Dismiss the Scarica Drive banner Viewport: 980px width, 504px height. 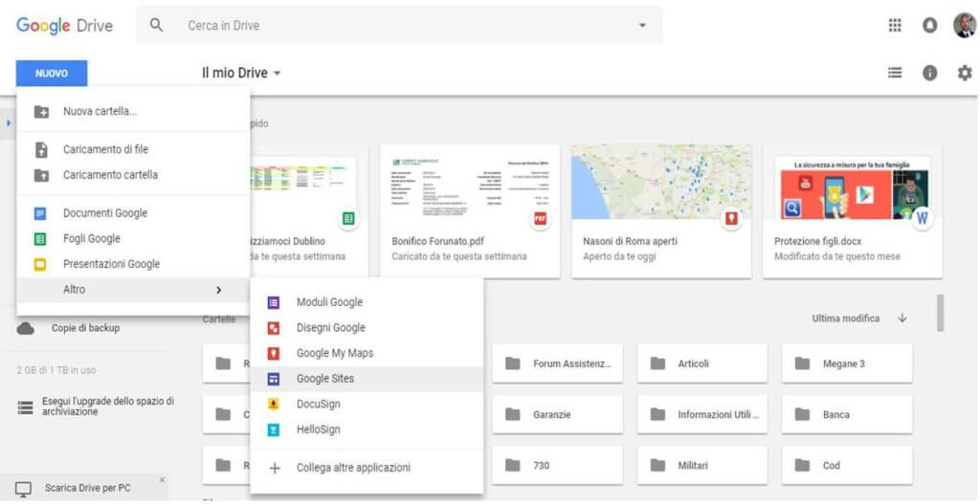(x=162, y=480)
